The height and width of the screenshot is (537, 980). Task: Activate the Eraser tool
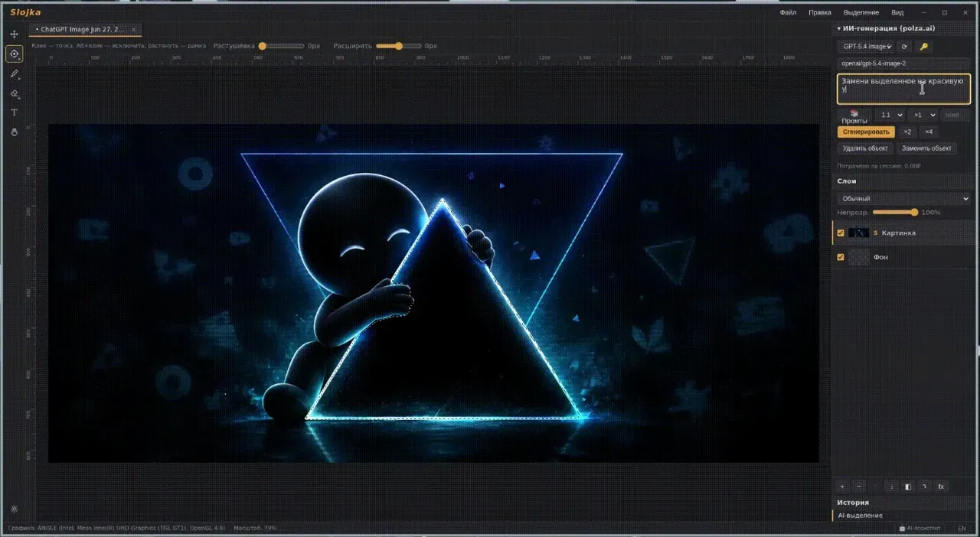[14, 93]
